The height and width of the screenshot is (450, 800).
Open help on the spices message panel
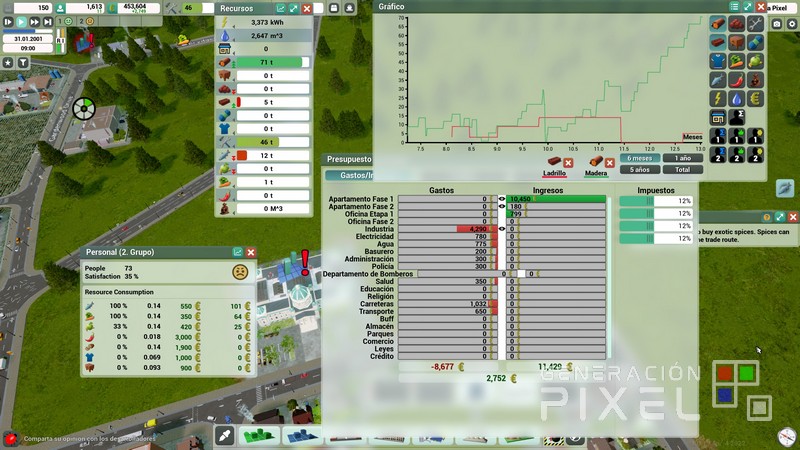766,217
